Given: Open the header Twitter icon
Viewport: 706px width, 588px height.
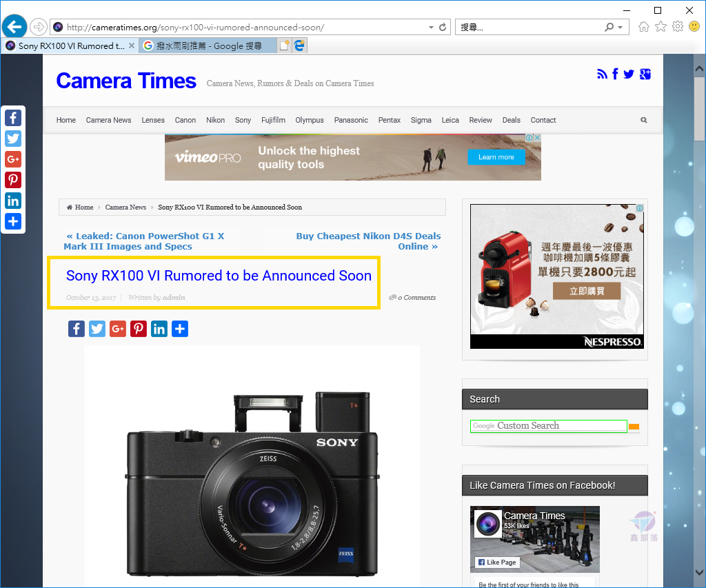Looking at the screenshot, I should tap(629, 74).
